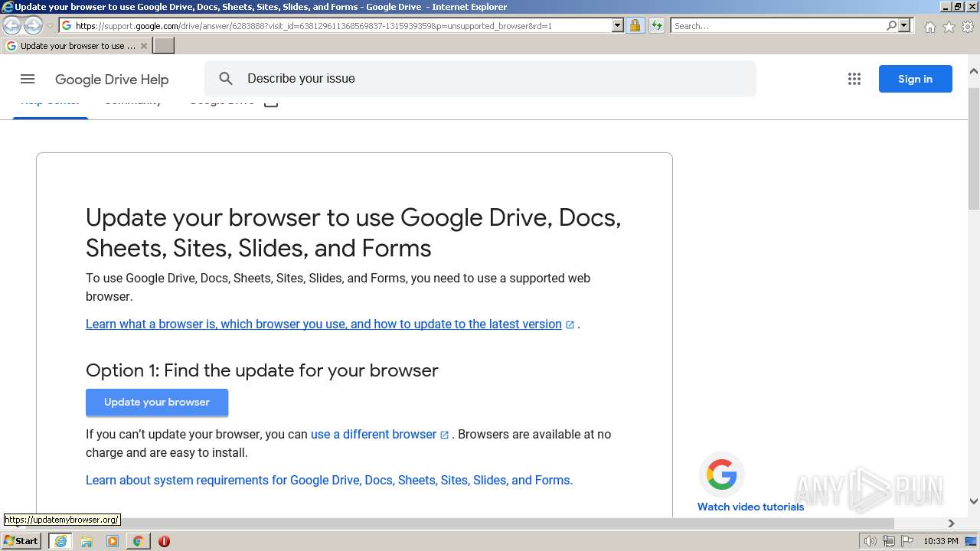Go back with the browser Back arrow

(12, 26)
